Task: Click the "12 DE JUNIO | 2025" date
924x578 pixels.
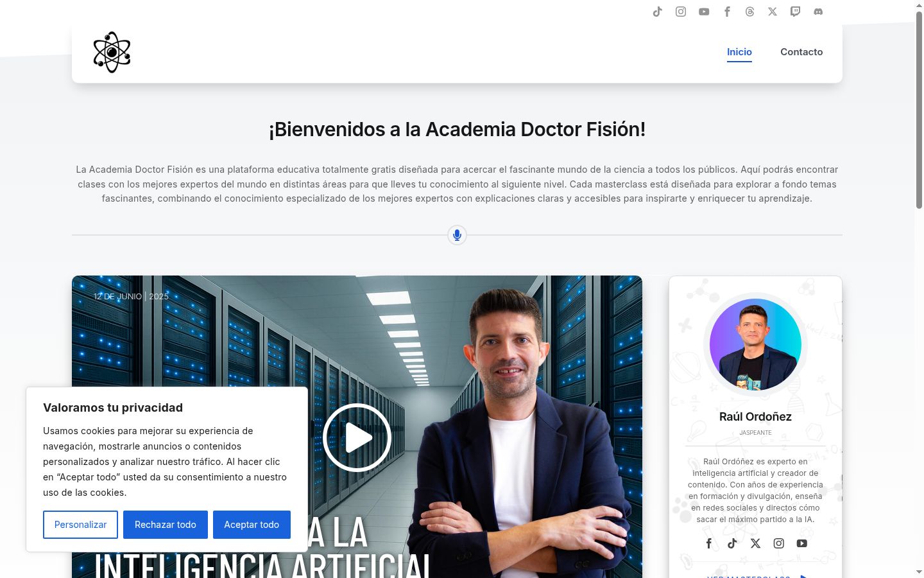Action: (x=131, y=297)
